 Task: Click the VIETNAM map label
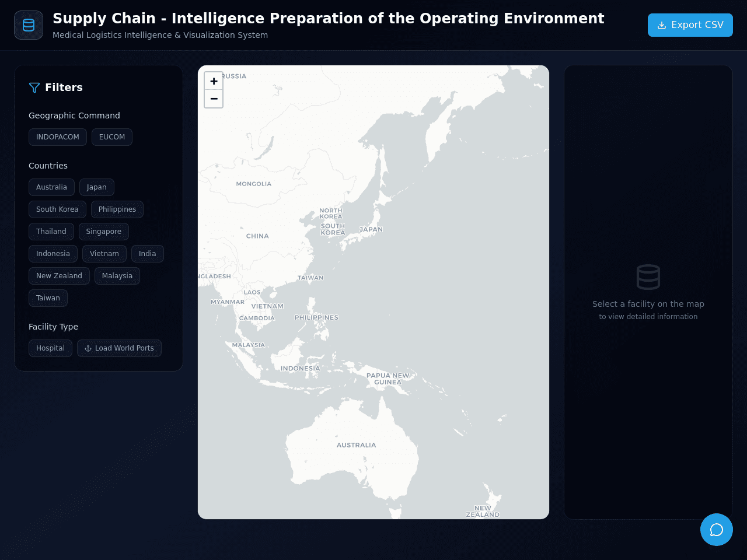(267, 306)
